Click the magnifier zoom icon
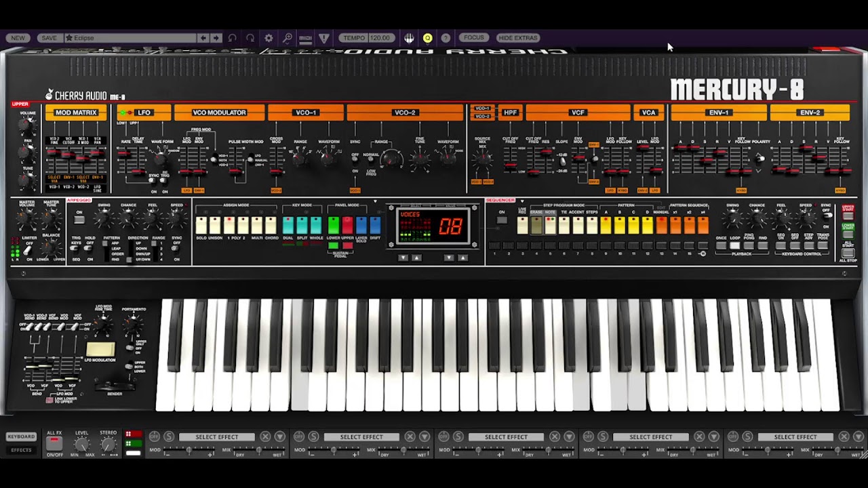Image resolution: width=868 pixels, height=488 pixels. (x=287, y=38)
